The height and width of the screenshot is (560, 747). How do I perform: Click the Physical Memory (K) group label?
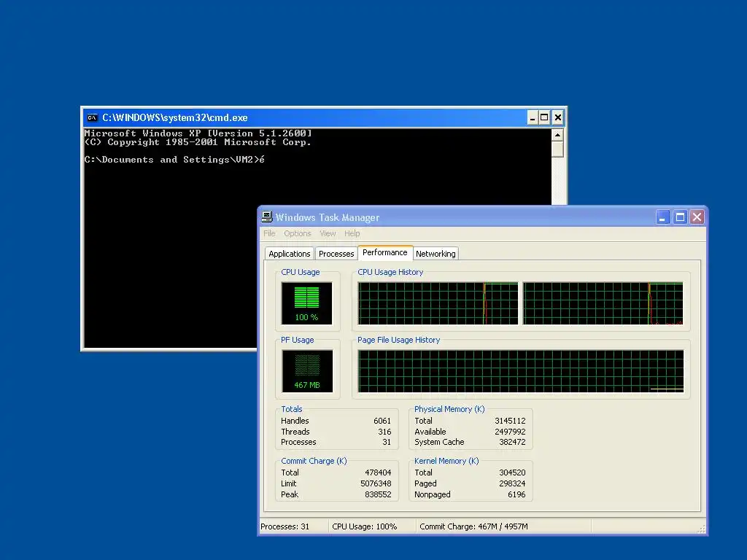[449, 409]
